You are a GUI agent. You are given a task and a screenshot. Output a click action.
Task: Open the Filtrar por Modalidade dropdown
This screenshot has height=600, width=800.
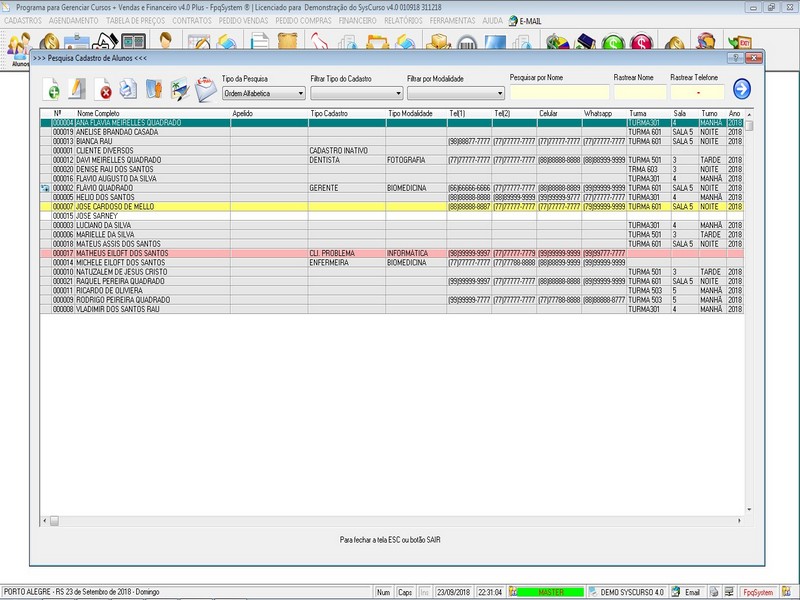point(456,93)
